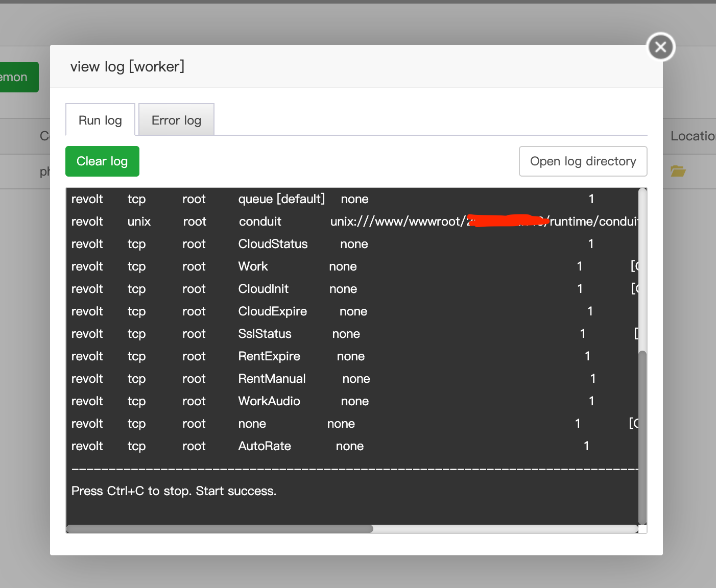Switch to the Run log tab
Screen dimensions: 716x588
point(100,120)
